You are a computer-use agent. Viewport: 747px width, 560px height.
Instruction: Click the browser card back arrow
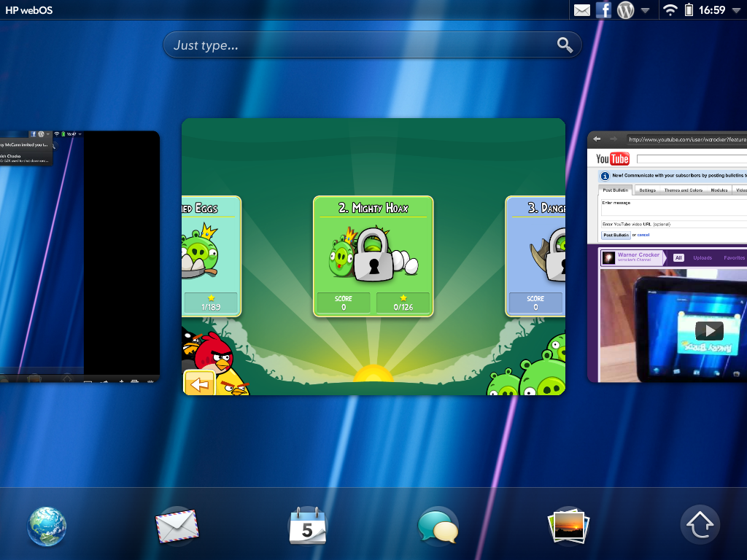597,139
